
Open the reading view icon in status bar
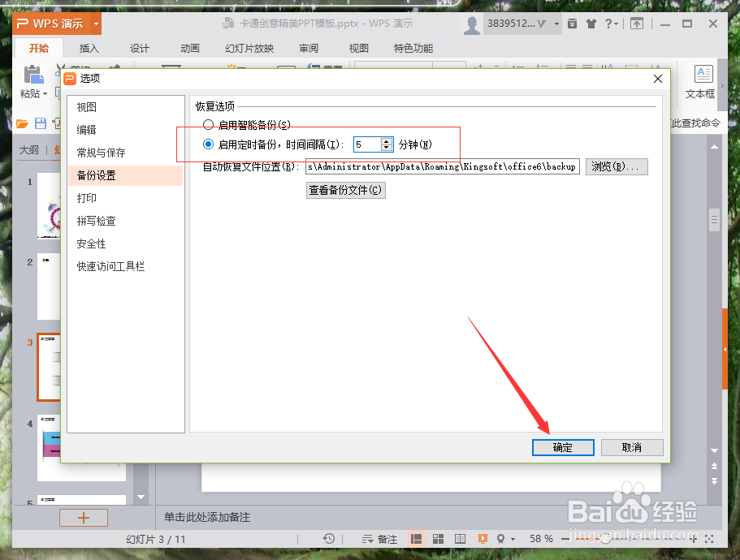click(460, 538)
